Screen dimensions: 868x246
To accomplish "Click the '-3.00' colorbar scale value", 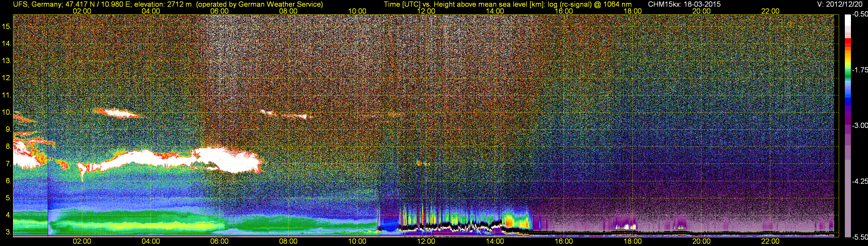I will (x=860, y=125).
